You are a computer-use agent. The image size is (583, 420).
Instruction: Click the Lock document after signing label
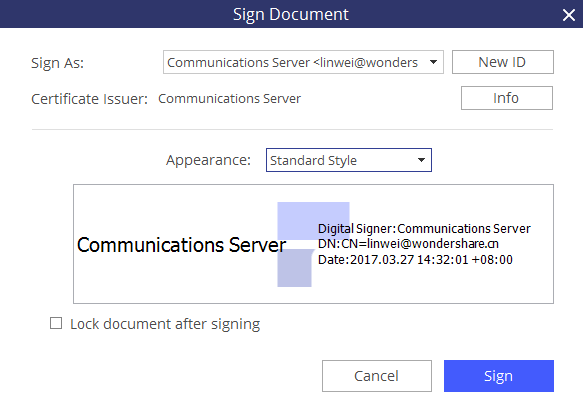[x=165, y=324]
